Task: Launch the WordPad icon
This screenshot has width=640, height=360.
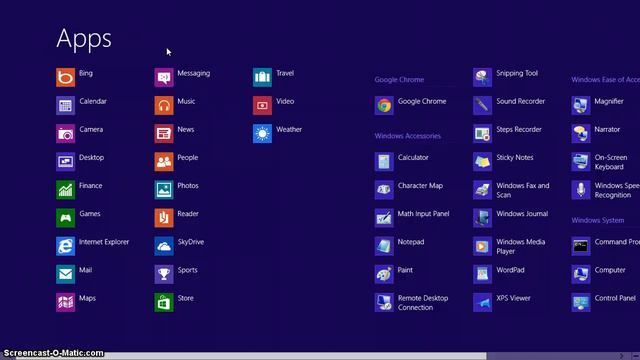Action: pos(482,274)
